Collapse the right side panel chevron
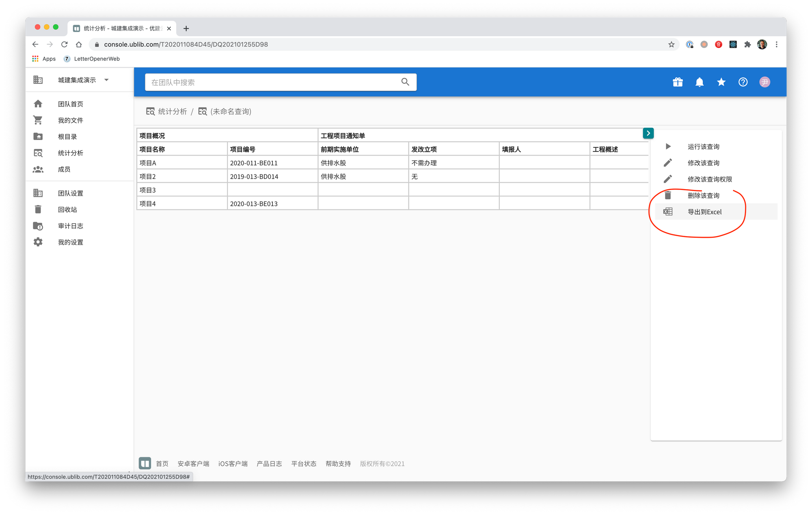 coord(648,133)
